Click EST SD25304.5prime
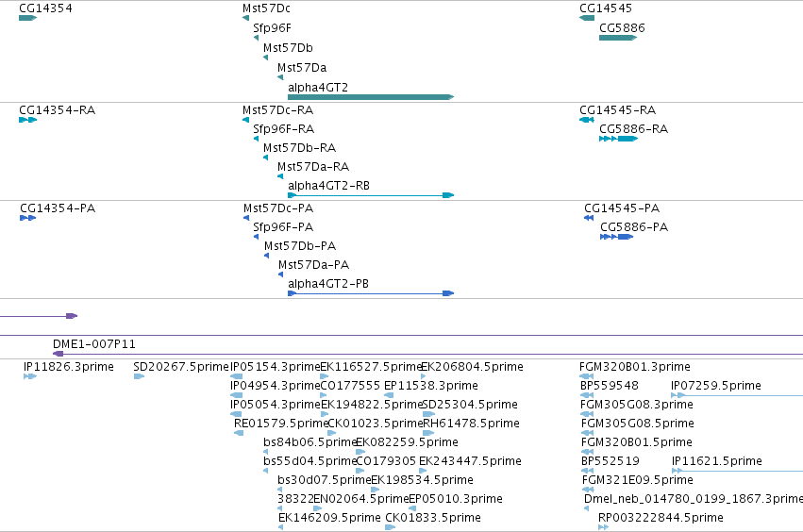Screen dimensions: 803x532 pyautogui.click(x=470, y=405)
